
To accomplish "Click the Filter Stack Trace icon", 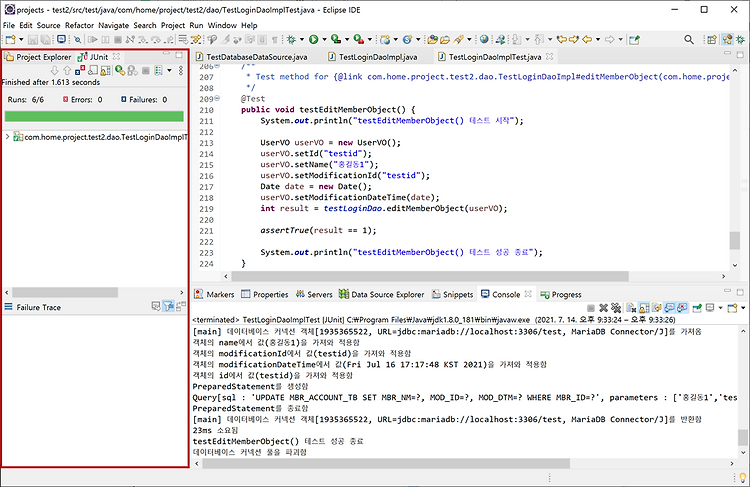I will (168, 306).
